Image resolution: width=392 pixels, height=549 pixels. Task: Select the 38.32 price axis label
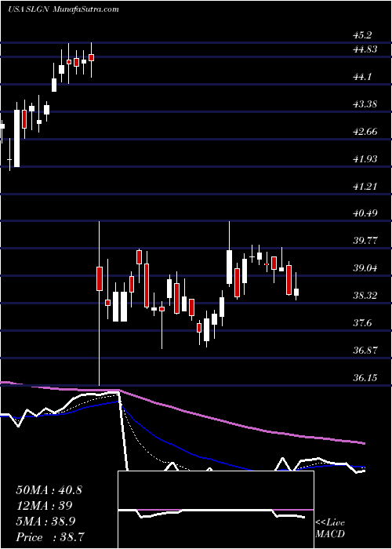365,295
